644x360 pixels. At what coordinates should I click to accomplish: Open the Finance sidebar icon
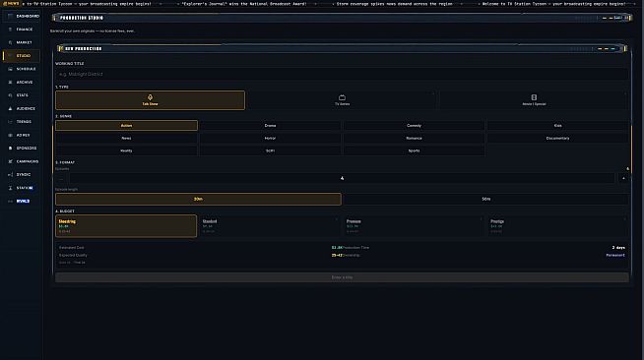(x=10, y=30)
